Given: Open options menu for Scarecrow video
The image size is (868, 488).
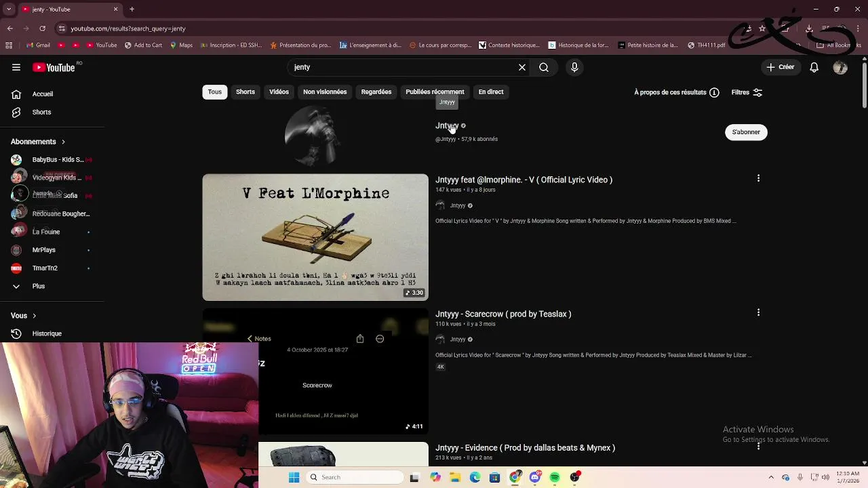Looking at the screenshot, I should 758,312.
